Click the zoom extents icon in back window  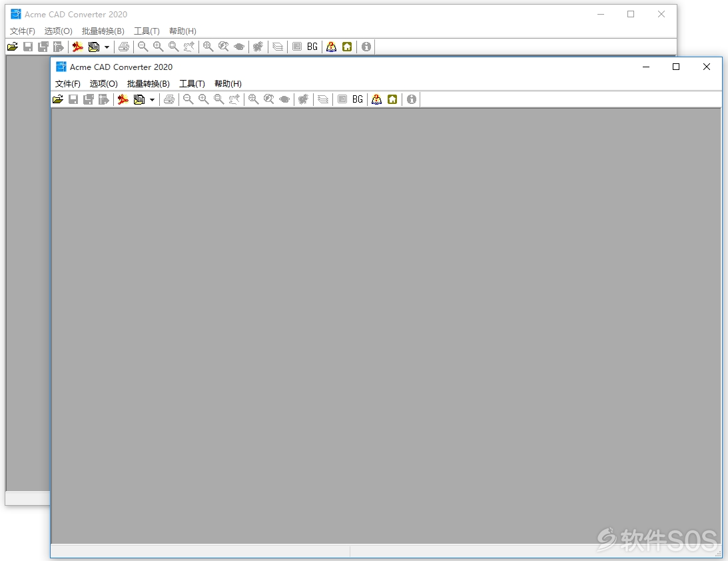[208, 47]
